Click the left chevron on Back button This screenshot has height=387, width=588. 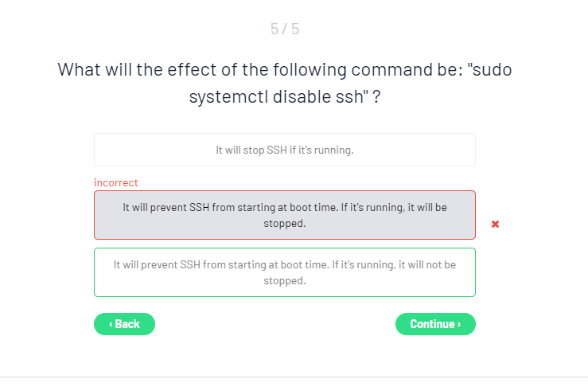[111, 324]
